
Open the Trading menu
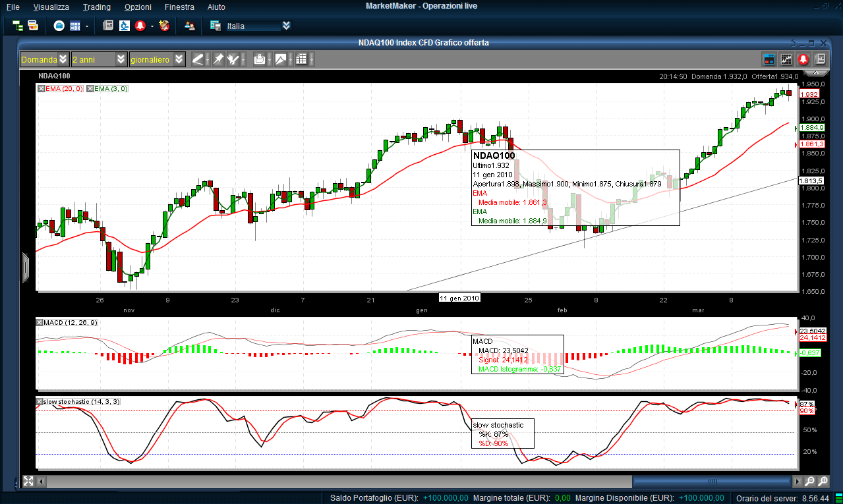tap(96, 7)
